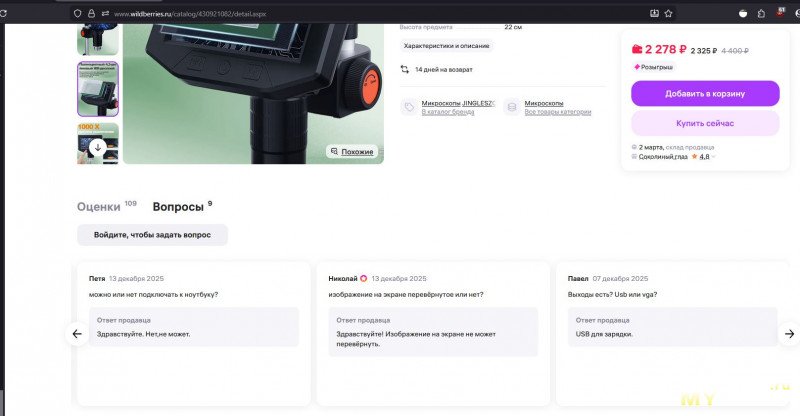Click the shield icon in address bar

[x=79, y=14]
